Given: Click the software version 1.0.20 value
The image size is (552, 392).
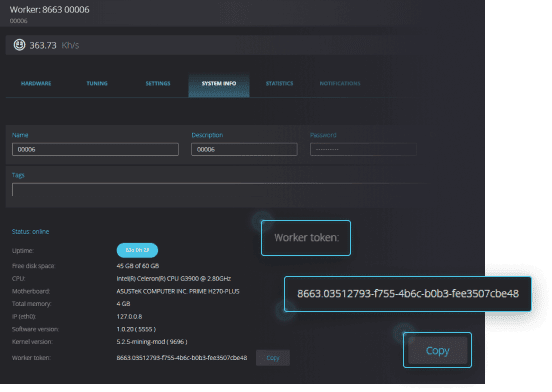Looking at the screenshot, I should click(x=136, y=329).
